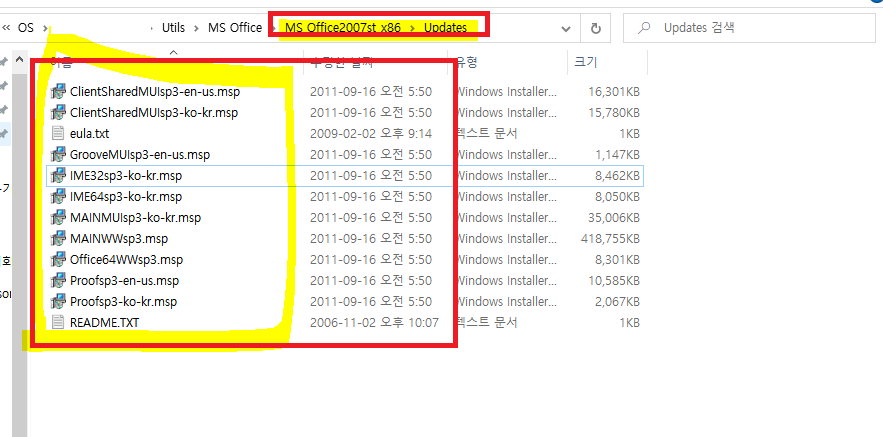The image size is (883, 437).
Task: Show hidden breadcrumb path chevrons
Action: pyautogui.click(x=7, y=28)
